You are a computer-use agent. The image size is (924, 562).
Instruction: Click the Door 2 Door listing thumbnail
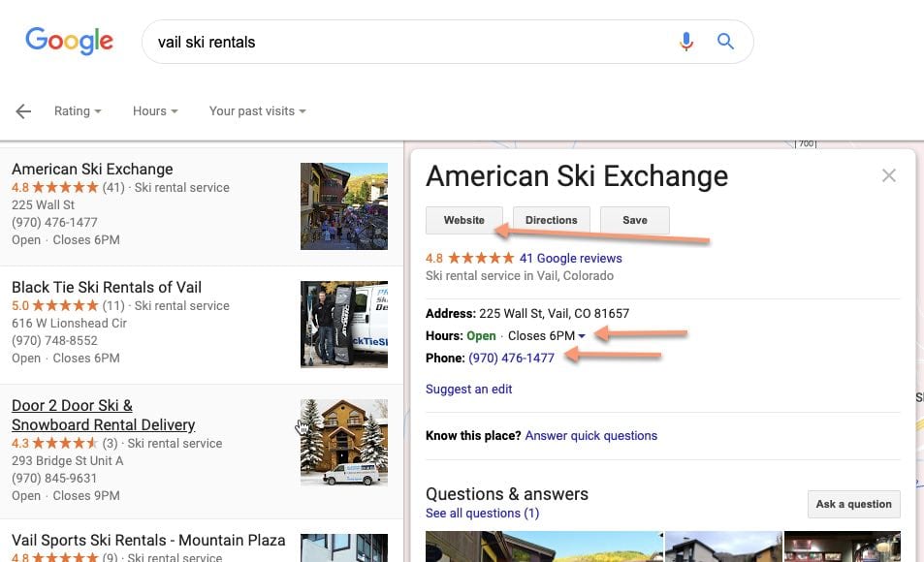[344, 443]
